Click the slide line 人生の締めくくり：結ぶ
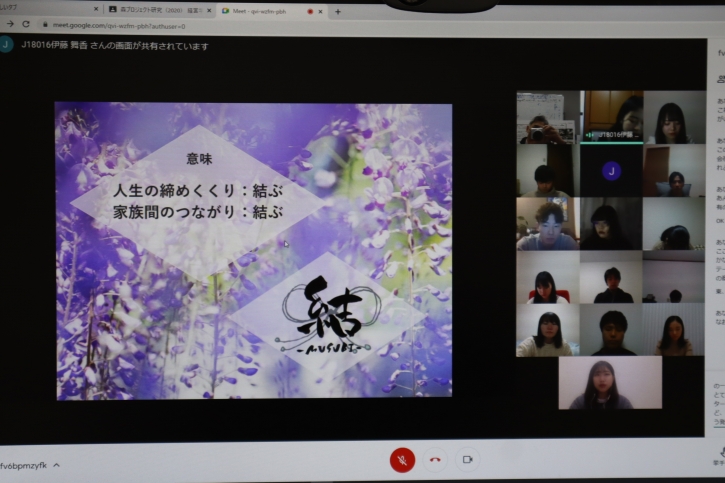 [x=198, y=190]
